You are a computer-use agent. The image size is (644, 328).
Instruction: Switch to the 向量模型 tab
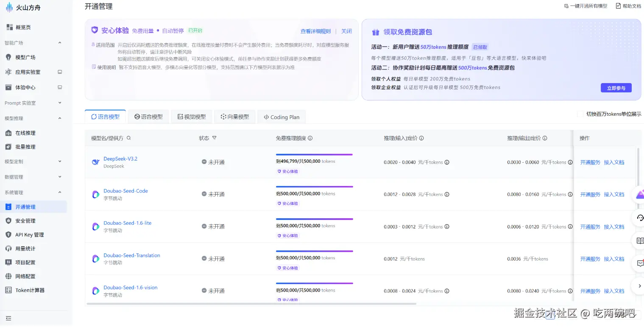[x=235, y=117]
